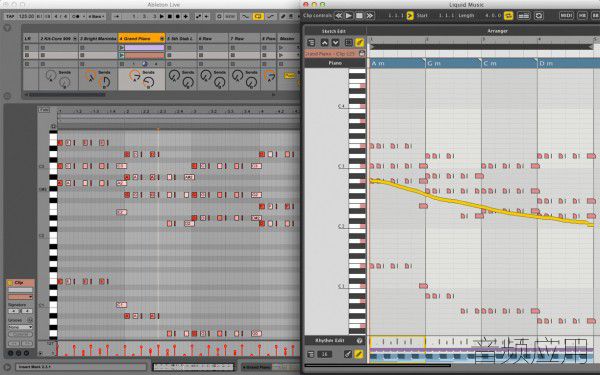
Task: Fast forward in Liquid Music clip controls
Action: 369,16
